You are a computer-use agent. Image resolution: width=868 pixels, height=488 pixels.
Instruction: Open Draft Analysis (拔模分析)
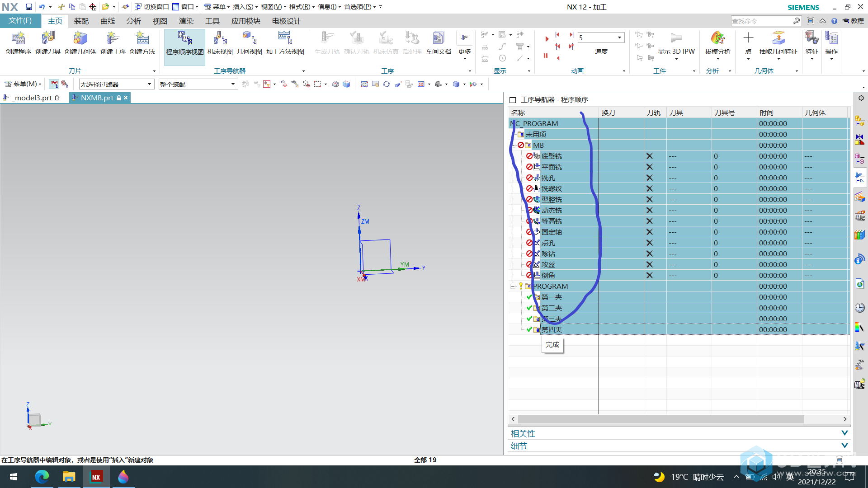click(718, 43)
